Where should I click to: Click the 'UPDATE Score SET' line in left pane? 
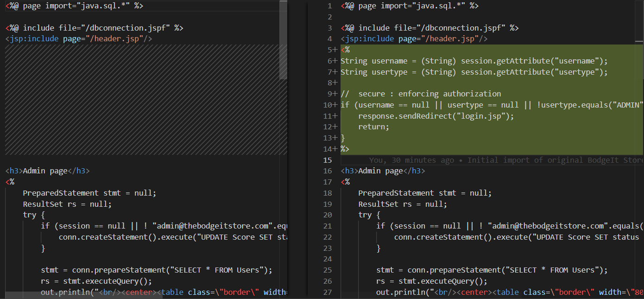pos(174,237)
